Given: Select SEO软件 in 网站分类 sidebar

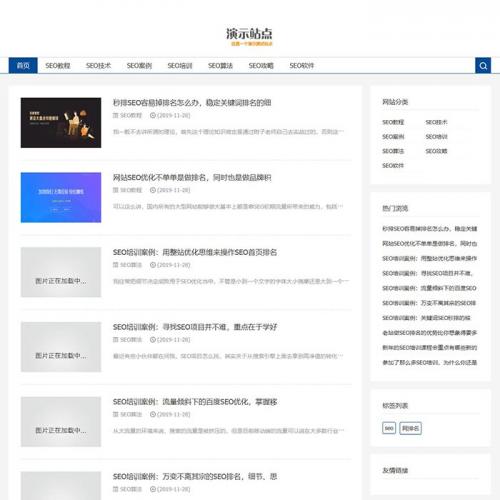Looking at the screenshot, I should (393, 165).
